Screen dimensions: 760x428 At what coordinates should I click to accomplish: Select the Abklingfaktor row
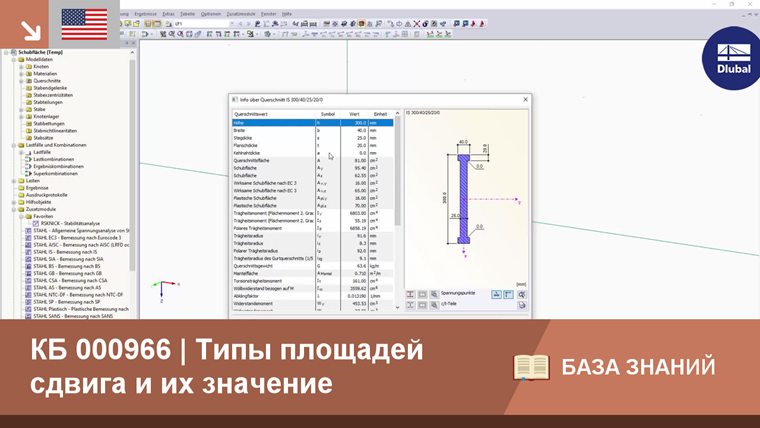click(313, 296)
